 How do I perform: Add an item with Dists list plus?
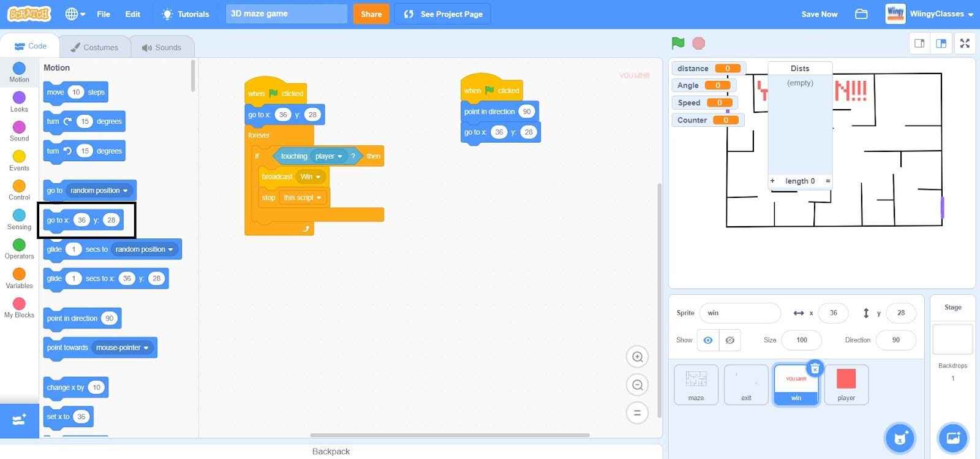772,181
